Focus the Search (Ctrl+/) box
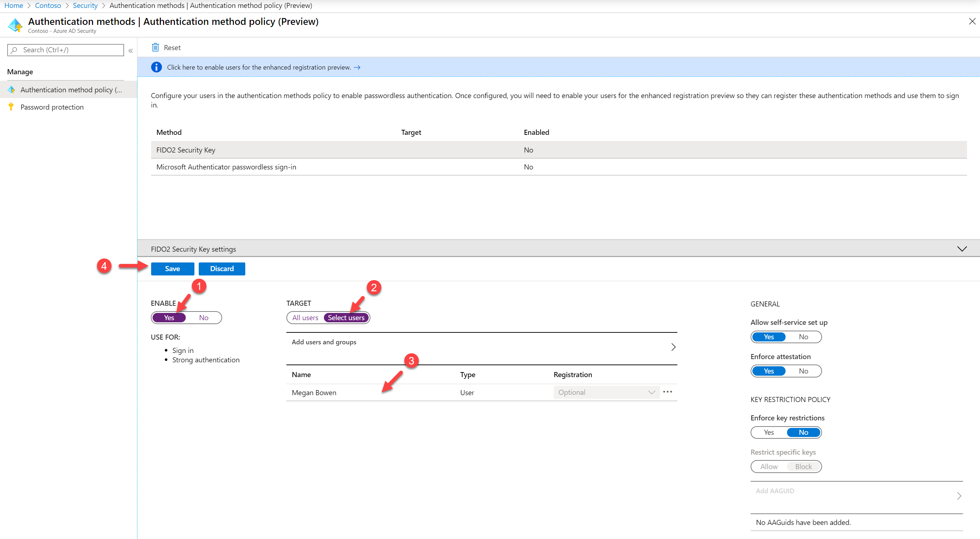980x539 pixels. [65, 50]
